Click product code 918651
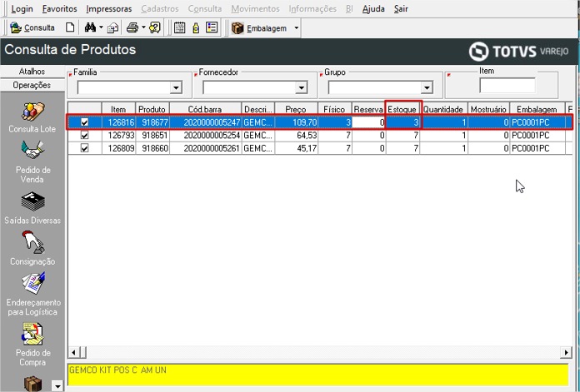Viewport: 580px width, 392px height. tap(152, 135)
